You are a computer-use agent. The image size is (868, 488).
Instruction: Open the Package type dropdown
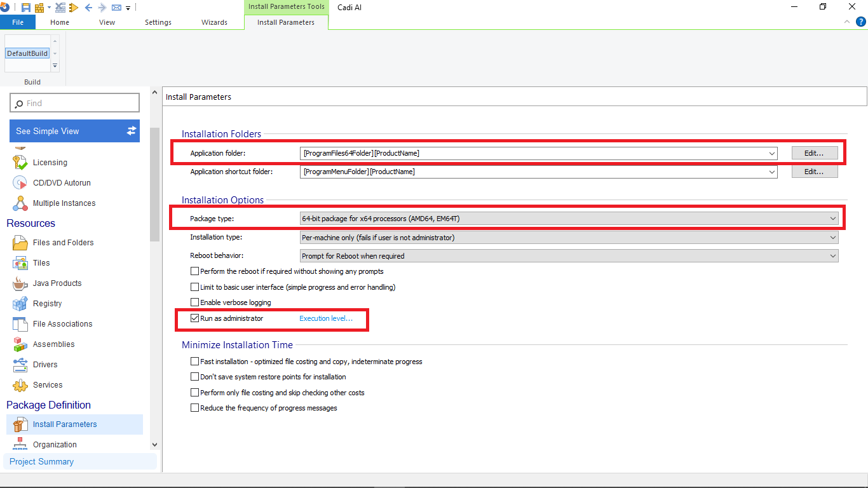833,219
